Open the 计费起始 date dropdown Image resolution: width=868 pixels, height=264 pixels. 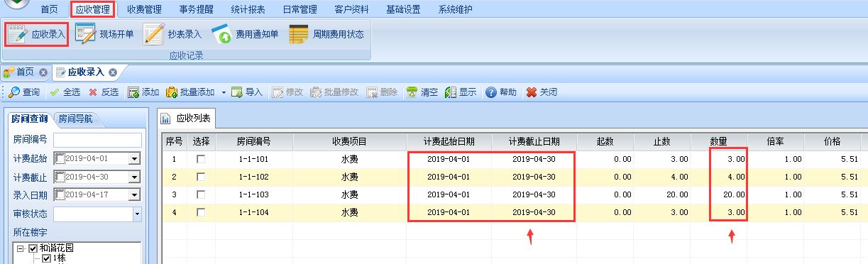[x=133, y=158]
